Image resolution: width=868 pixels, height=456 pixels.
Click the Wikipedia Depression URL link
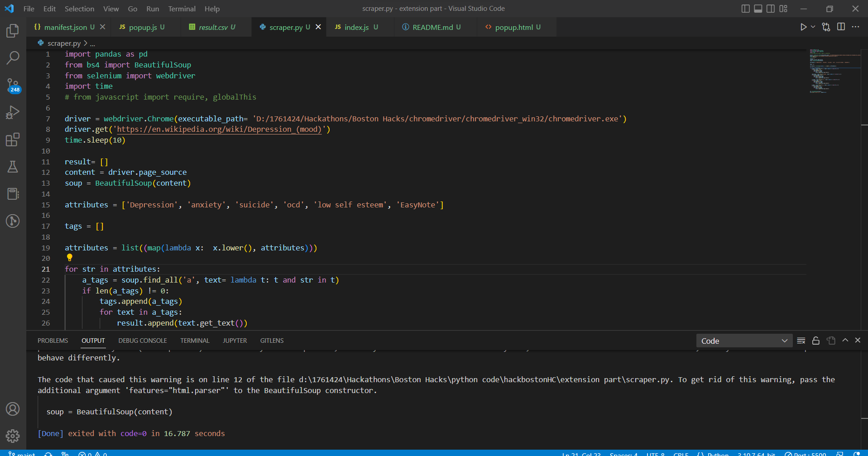pyautogui.click(x=219, y=130)
